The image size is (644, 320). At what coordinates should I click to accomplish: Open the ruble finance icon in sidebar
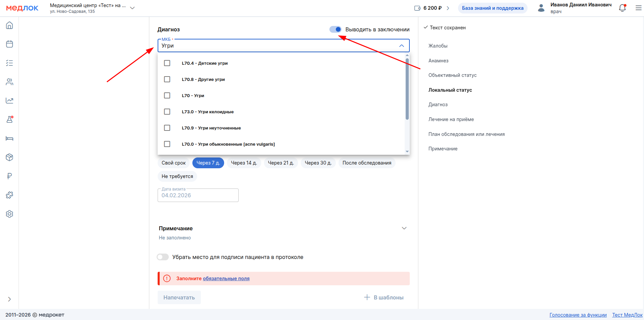tap(9, 176)
